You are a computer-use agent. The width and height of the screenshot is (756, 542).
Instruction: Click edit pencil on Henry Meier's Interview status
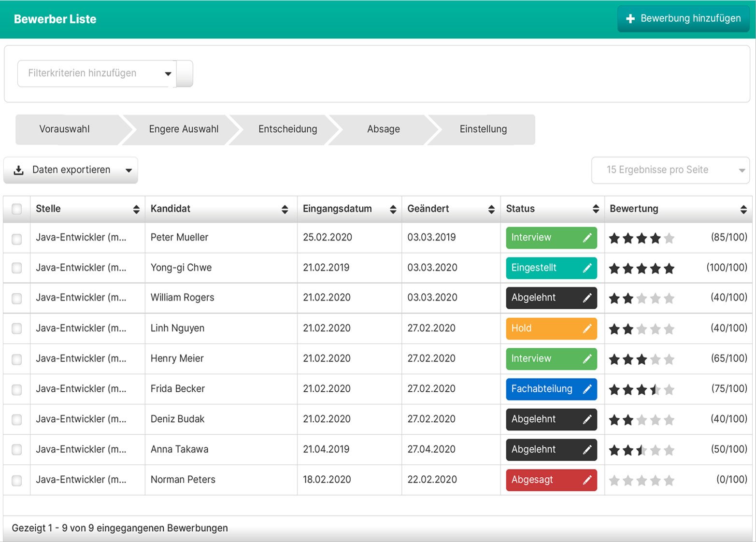tap(587, 359)
